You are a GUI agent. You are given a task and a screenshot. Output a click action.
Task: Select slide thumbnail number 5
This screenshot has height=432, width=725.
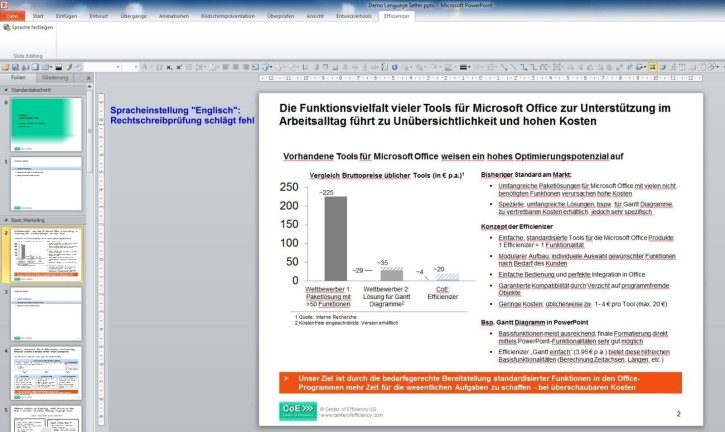(x=46, y=419)
